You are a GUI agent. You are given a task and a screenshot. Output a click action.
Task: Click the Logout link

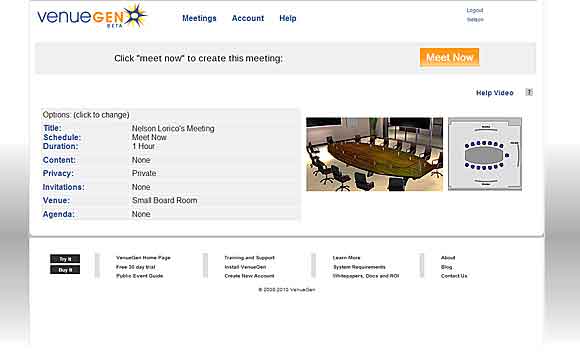coord(475,10)
